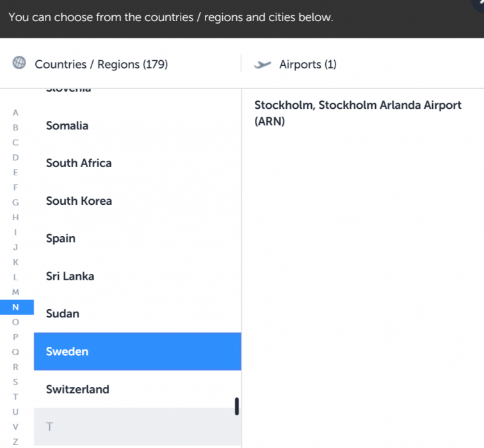
Task: Jump to letter U in the index
Action: coord(15,412)
